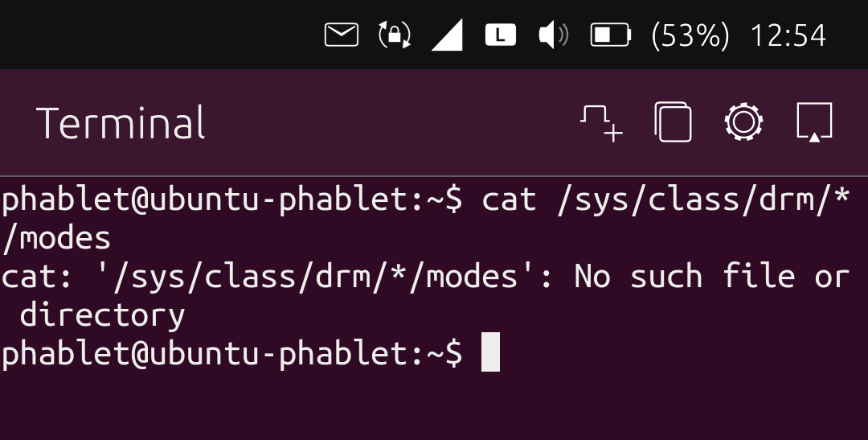Check the cellular signal indicator
The height and width of the screenshot is (440, 868).
pyautogui.click(x=447, y=35)
